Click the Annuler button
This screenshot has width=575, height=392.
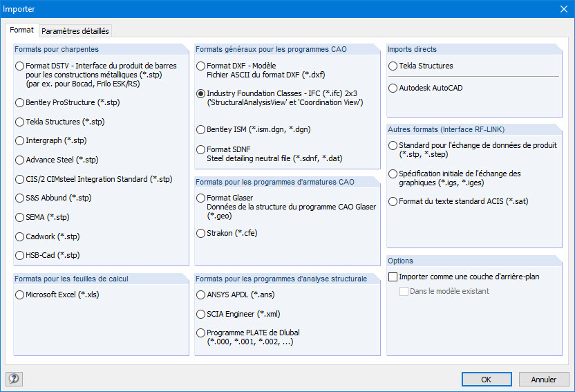point(543,379)
